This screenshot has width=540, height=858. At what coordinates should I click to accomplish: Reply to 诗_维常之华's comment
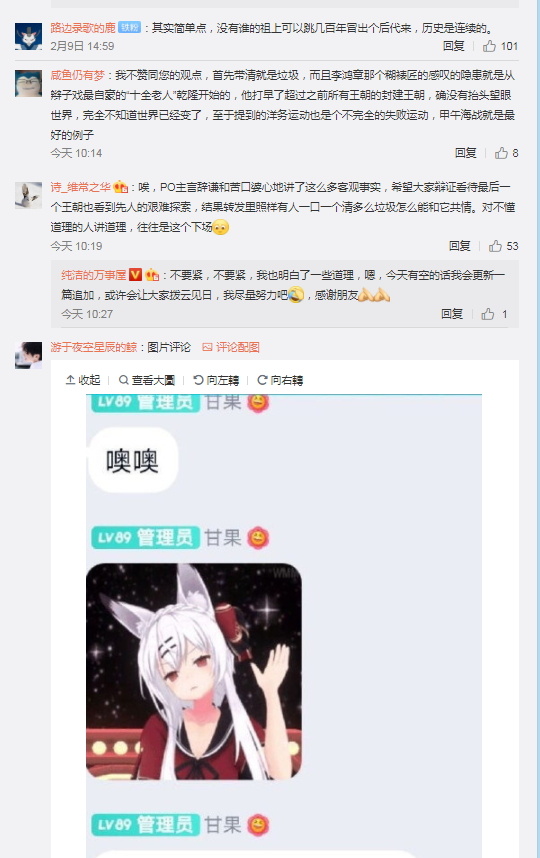pyautogui.click(x=460, y=246)
